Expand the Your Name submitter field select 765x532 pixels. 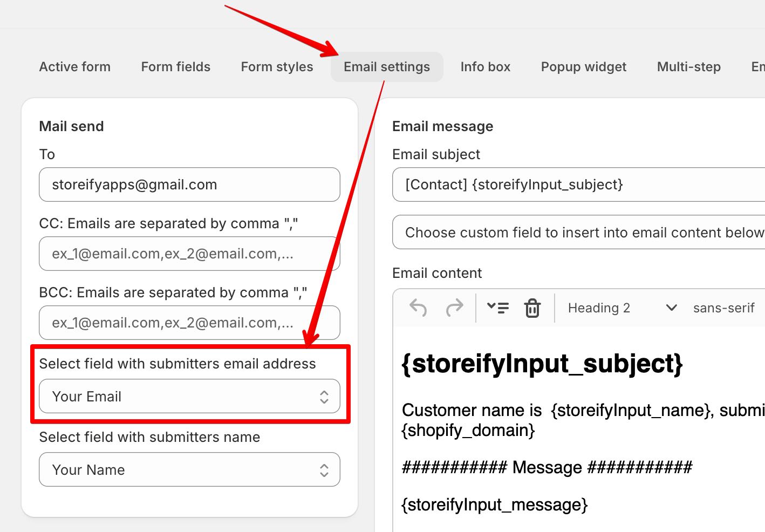pos(189,470)
